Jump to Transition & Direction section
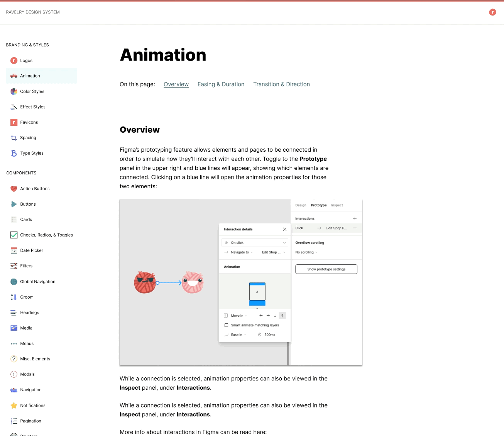 281,84
